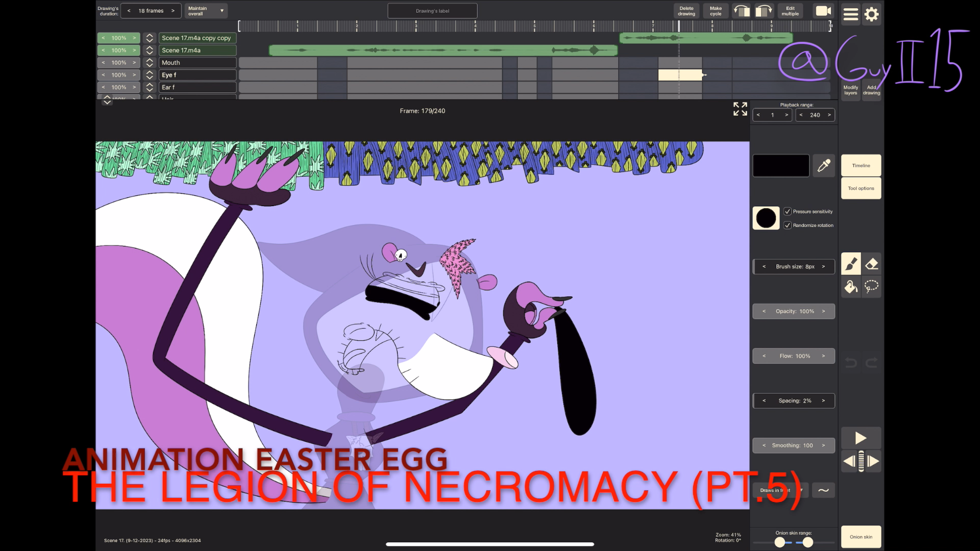Flip to previous drawing icon
Screen dimensions: 980x551
(742, 11)
